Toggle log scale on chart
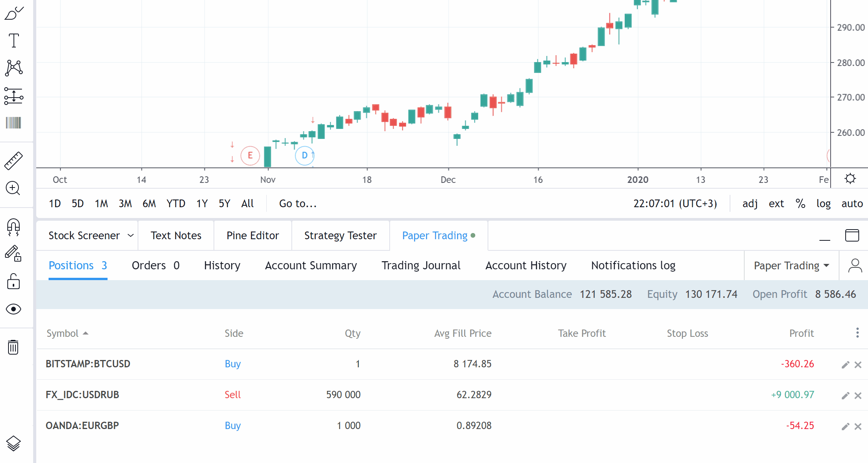 point(823,204)
